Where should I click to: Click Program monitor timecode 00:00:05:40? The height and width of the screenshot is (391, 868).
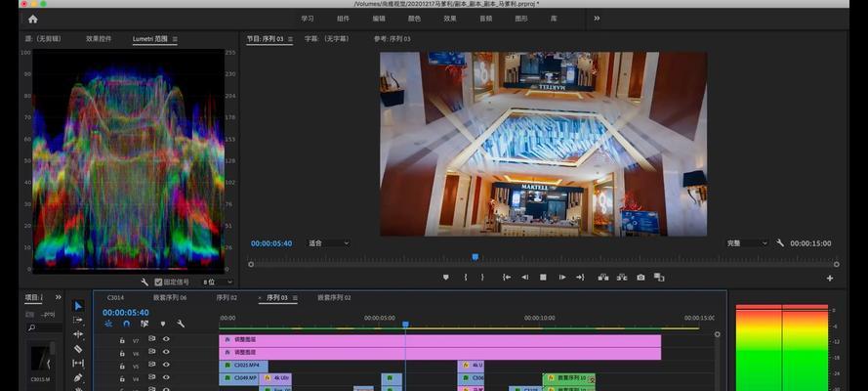[x=271, y=243]
